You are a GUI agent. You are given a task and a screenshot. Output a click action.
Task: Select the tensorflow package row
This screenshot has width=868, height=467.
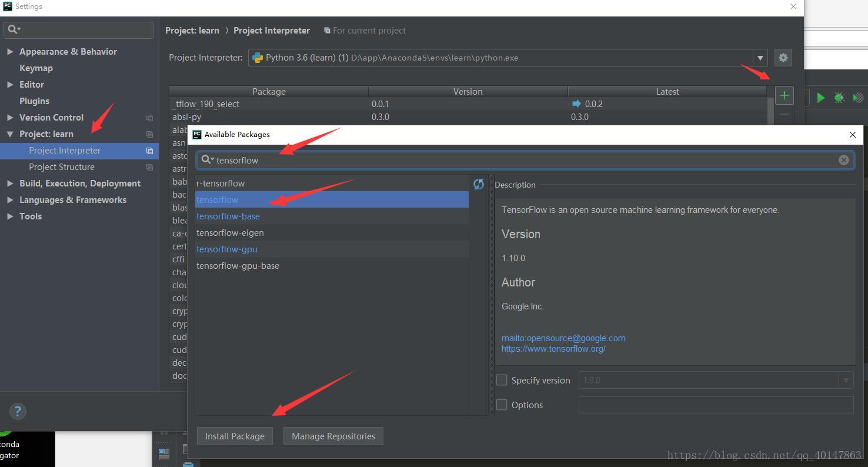click(332, 200)
